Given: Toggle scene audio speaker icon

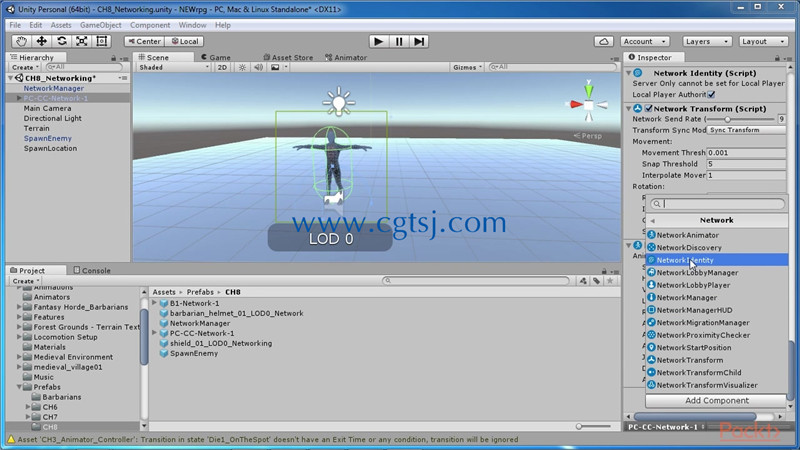Looking at the screenshot, I should tap(259, 67).
